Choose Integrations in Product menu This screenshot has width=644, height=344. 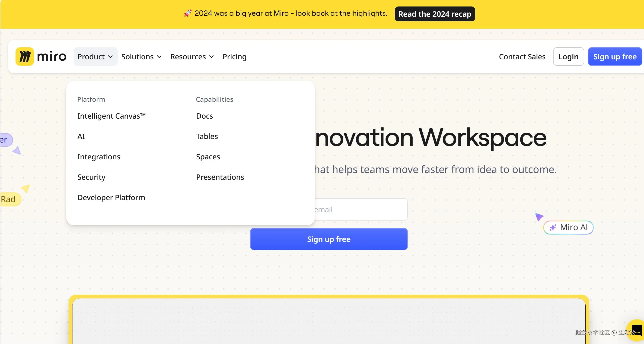tap(99, 157)
